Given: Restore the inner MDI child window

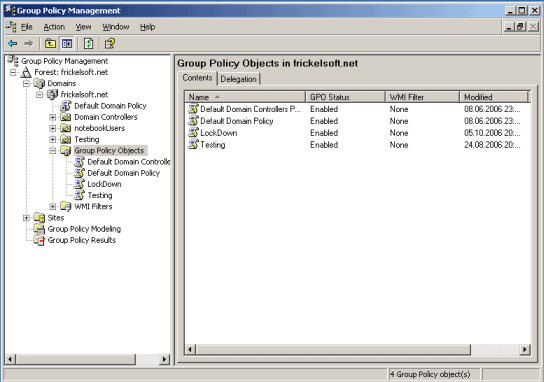Looking at the screenshot, I should [x=520, y=27].
